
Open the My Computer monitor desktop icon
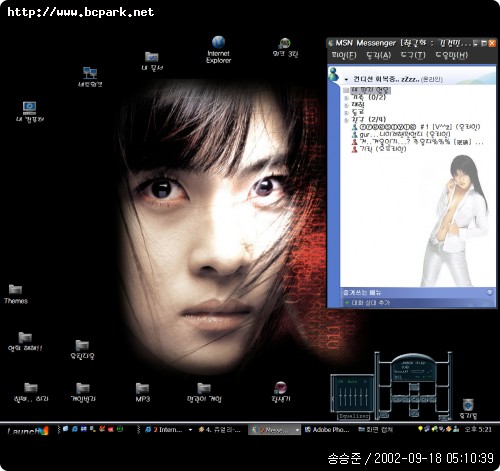(x=30, y=112)
